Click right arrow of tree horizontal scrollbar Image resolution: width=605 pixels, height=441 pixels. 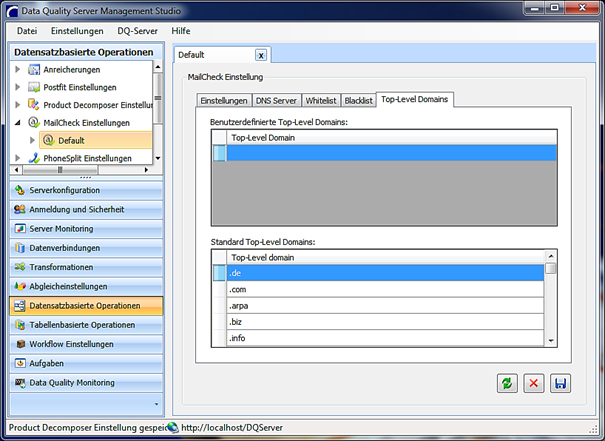tap(146, 170)
